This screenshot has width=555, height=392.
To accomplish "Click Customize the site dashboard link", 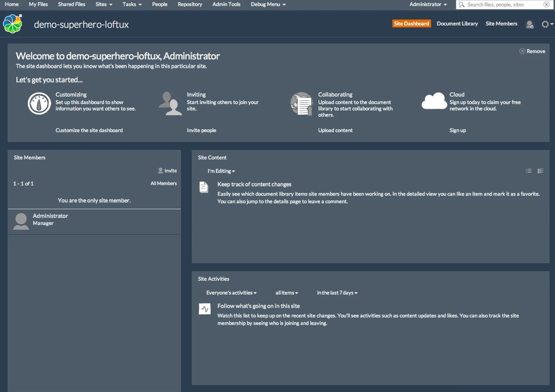I will (x=89, y=130).
